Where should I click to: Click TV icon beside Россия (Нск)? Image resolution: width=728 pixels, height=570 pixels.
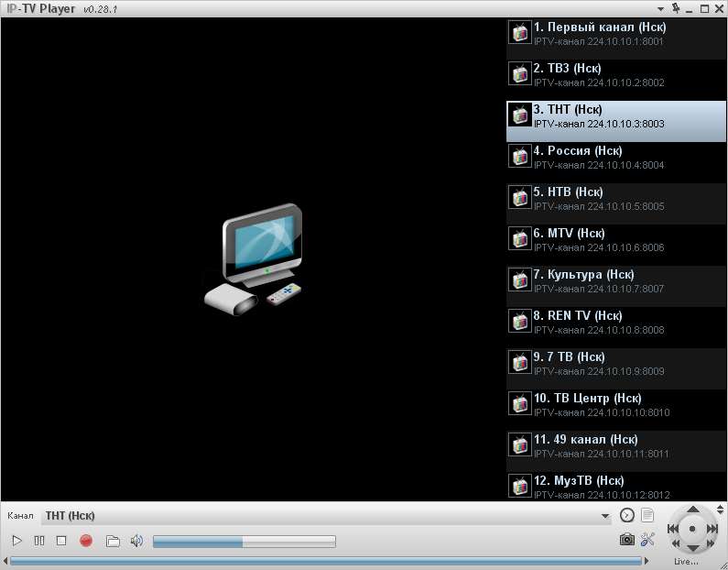click(520, 156)
